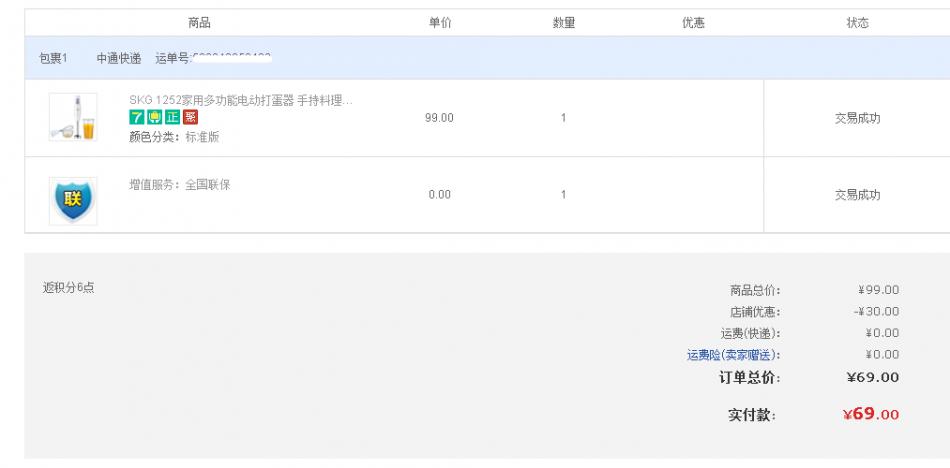
Task: Click the 订单总价 label
Action: [x=749, y=378]
